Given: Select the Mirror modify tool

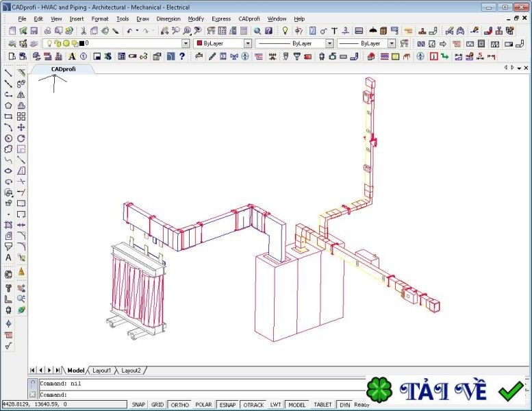Looking at the screenshot, I should click(21, 95).
